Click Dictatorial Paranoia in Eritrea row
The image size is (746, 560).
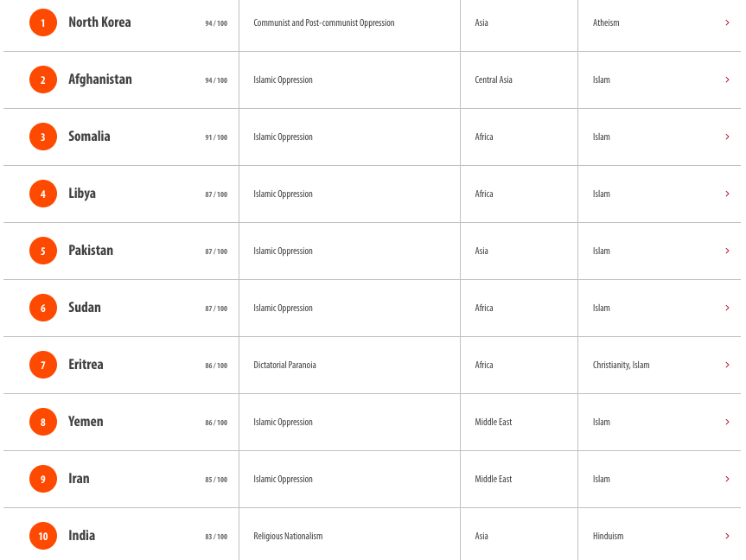click(284, 365)
